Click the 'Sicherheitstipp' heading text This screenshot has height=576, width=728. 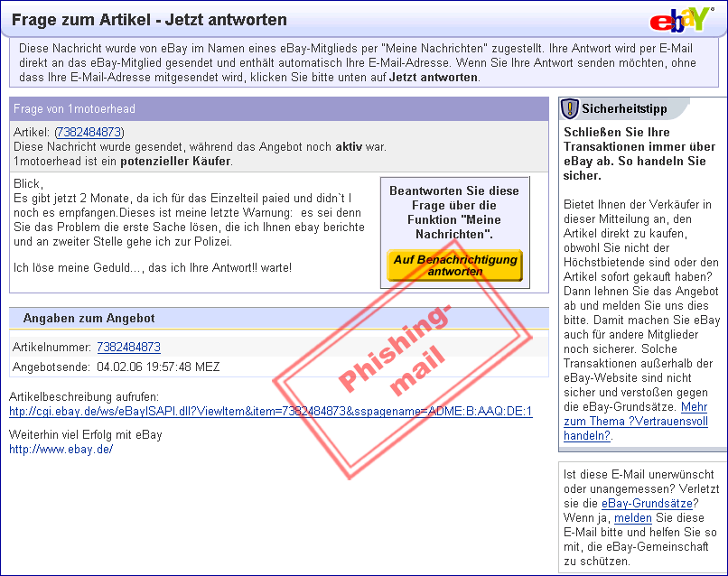tap(624, 108)
